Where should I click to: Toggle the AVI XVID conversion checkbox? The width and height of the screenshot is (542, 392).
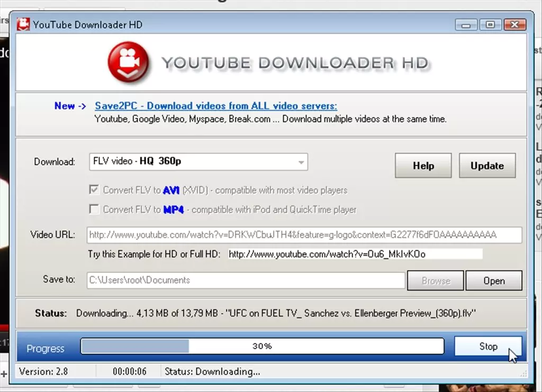click(94, 189)
